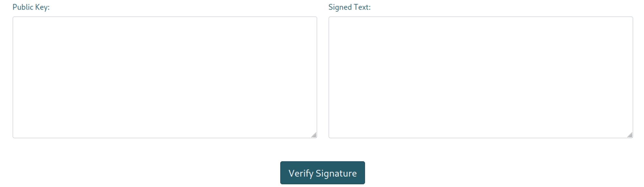Click the "Signed Text:" label

pos(349,7)
